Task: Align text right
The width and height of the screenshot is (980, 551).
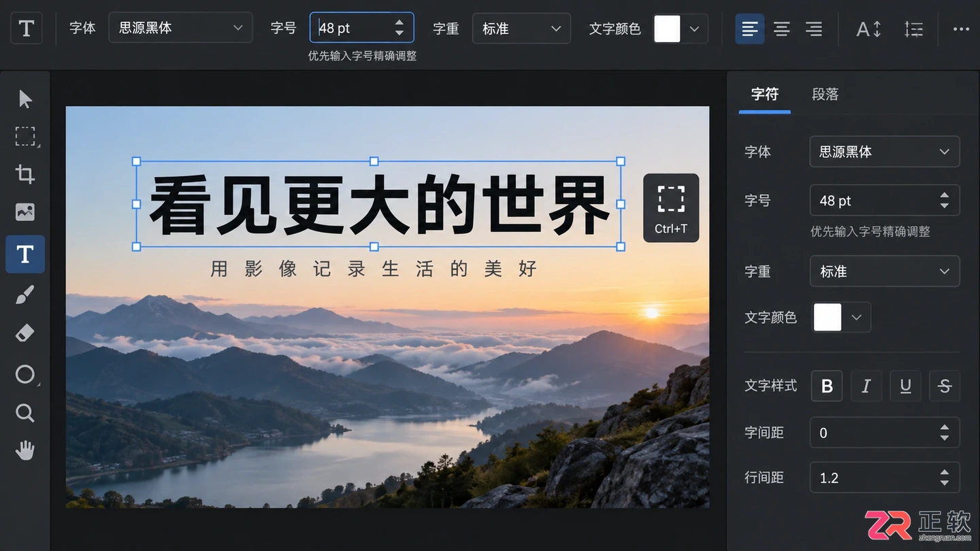Action: (x=814, y=29)
